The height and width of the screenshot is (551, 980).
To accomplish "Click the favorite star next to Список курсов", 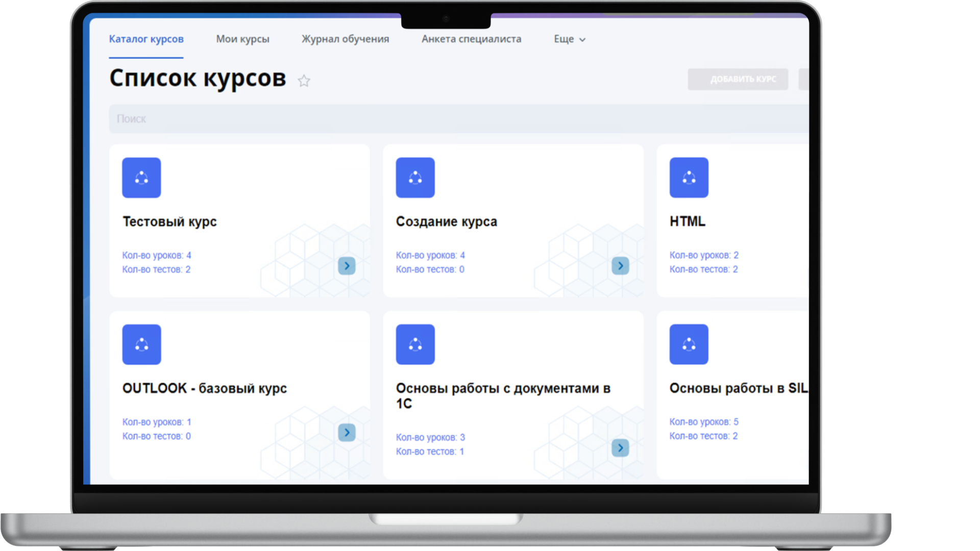I will coord(304,81).
